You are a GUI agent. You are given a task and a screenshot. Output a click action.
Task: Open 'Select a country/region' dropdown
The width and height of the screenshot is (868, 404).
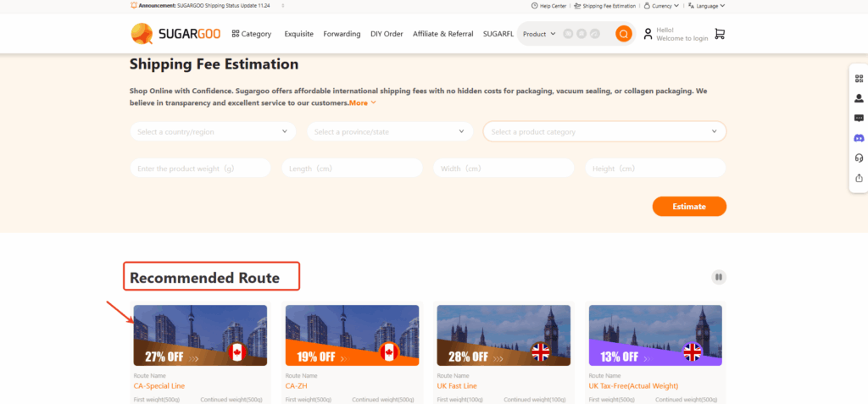pos(213,132)
